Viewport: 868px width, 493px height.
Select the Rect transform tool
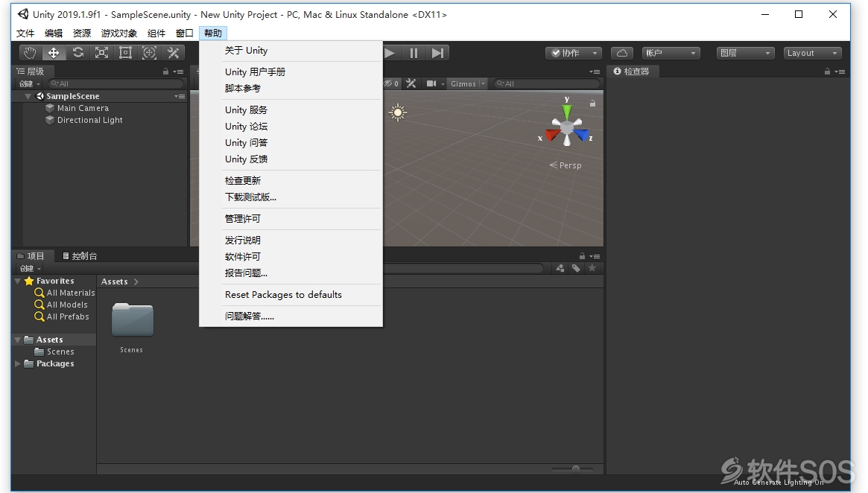pyautogui.click(x=126, y=53)
